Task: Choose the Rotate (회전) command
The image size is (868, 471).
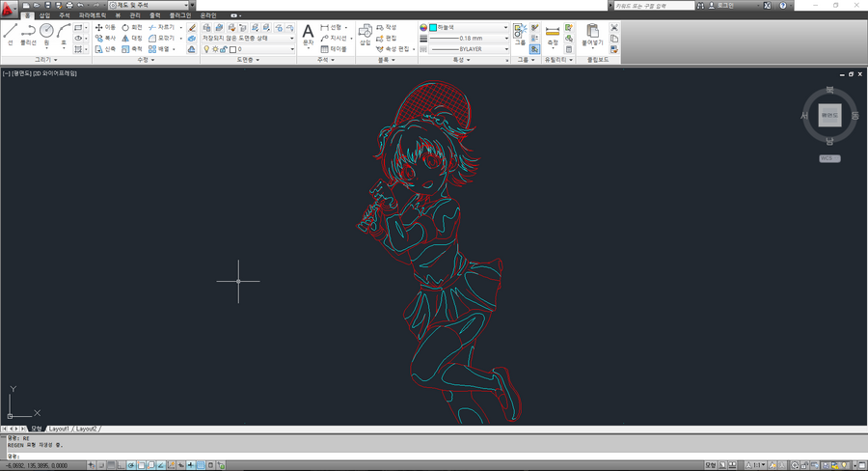Action: point(132,27)
